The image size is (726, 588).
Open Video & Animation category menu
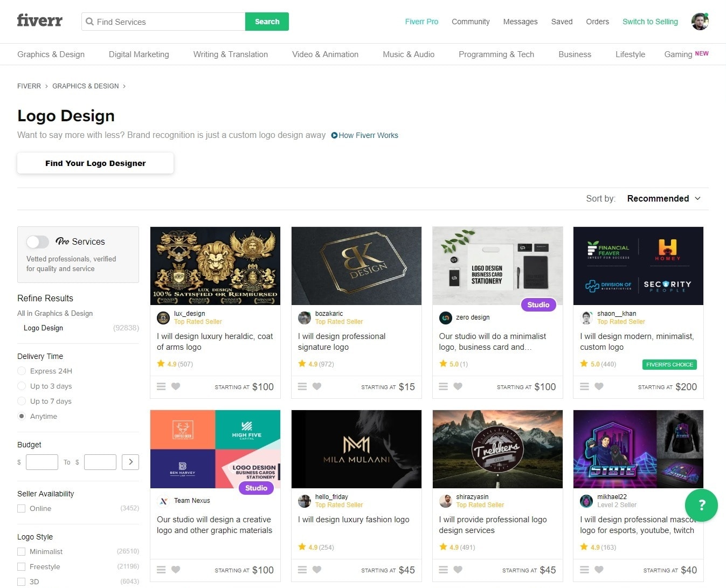pyautogui.click(x=325, y=54)
